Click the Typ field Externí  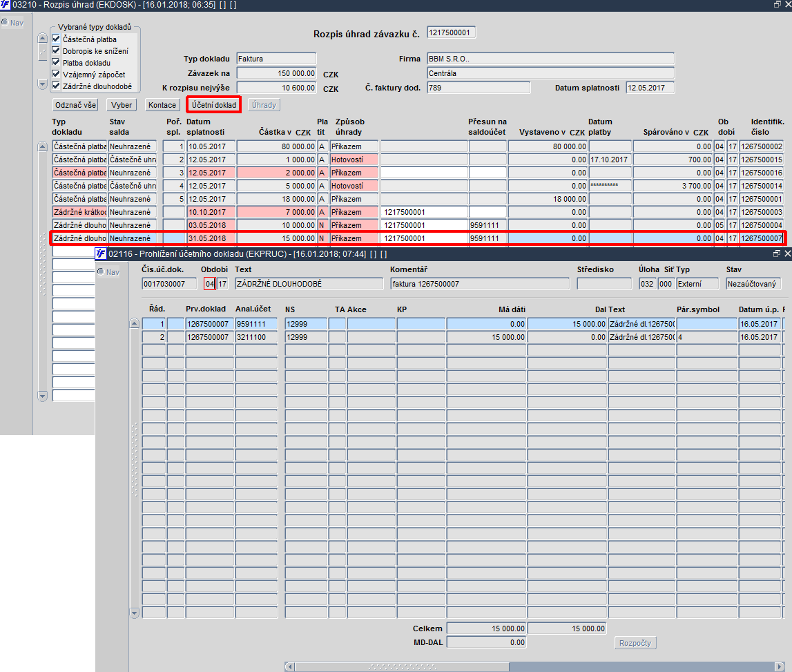[697, 284]
